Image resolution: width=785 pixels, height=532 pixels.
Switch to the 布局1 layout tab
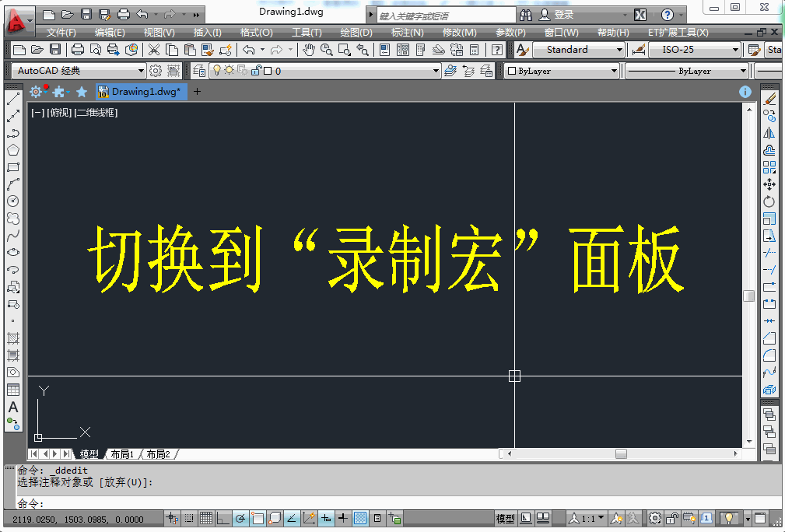point(122,454)
